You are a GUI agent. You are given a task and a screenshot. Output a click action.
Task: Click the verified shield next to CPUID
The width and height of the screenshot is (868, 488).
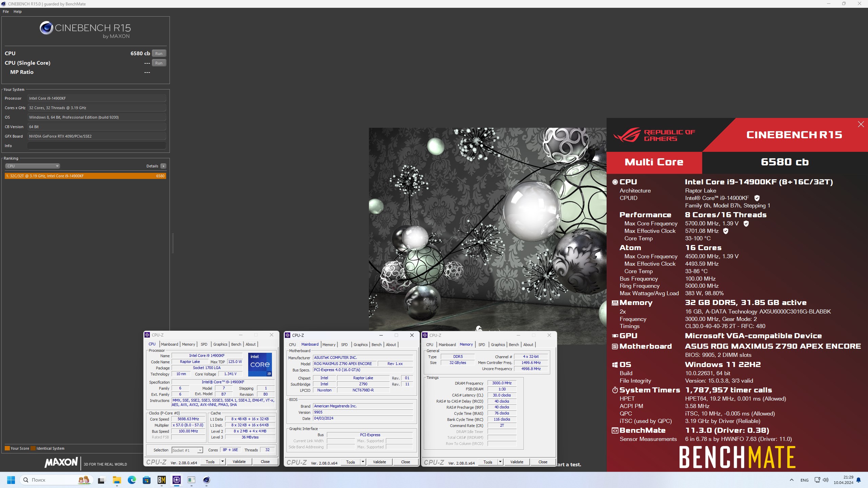click(x=757, y=198)
